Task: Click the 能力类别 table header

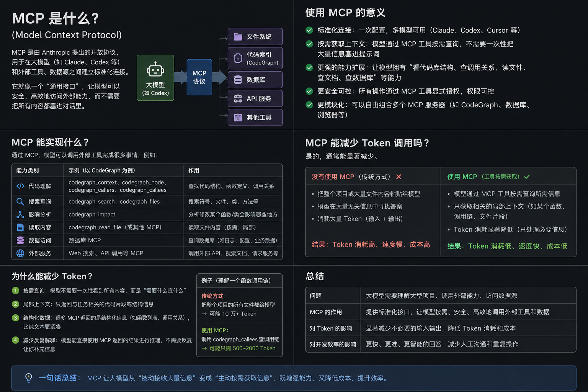Action: coord(28,170)
